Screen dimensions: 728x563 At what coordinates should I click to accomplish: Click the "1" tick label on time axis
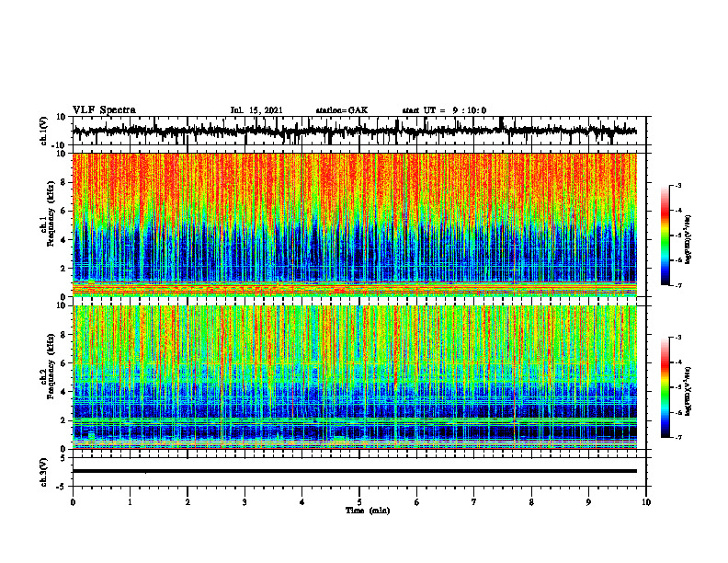(x=130, y=502)
